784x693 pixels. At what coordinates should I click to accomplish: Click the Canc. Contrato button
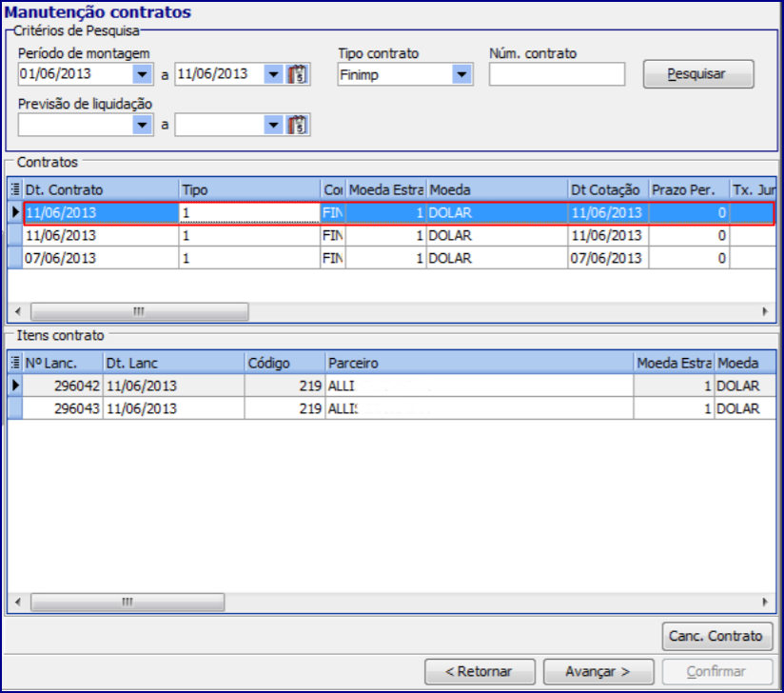click(x=717, y=636)
